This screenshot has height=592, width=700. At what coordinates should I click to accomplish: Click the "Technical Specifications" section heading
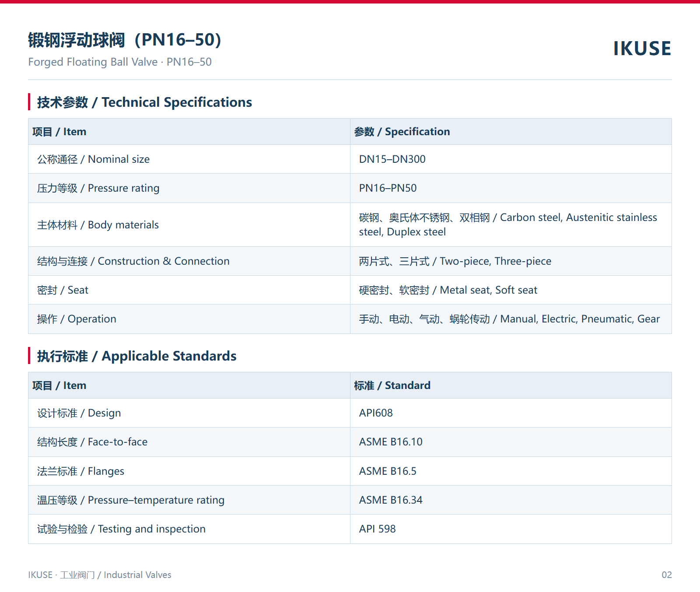click(x=144, y=102)
